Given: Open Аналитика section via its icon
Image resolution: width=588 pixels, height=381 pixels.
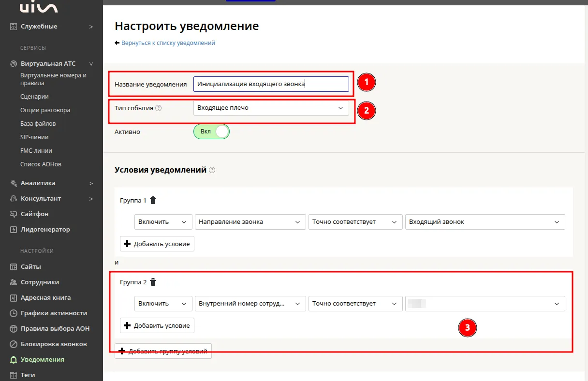Looking at the screenshot, I should pyautogui.click(x=14, y=183).
